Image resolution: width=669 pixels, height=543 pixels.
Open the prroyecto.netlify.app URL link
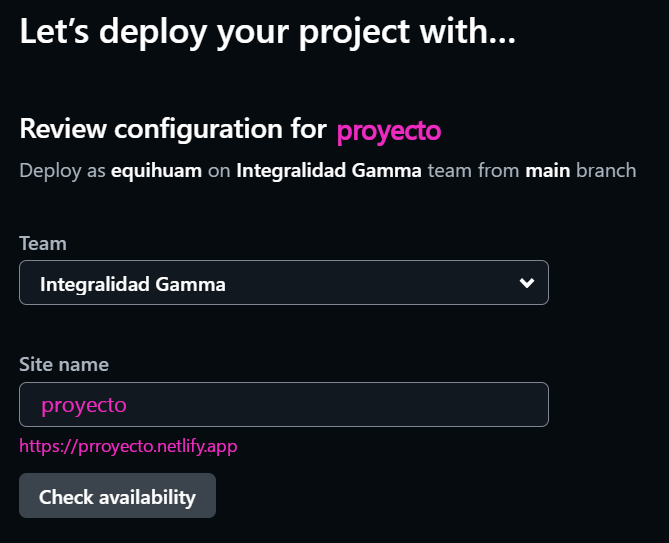(128, 445)
